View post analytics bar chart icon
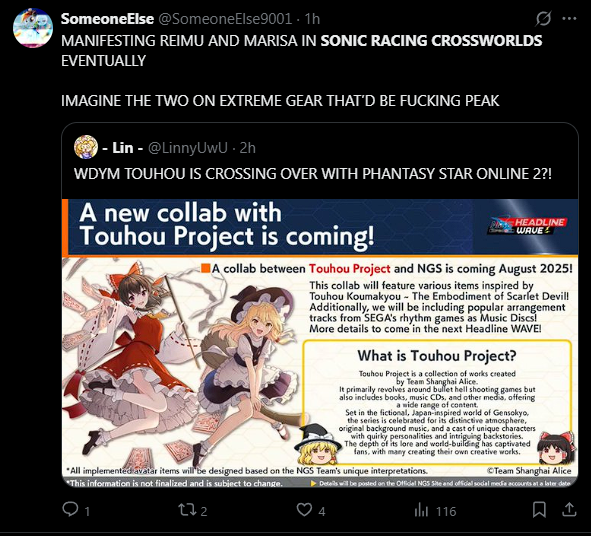Screen dimensions: 591x536 click(x=421, y=510)
